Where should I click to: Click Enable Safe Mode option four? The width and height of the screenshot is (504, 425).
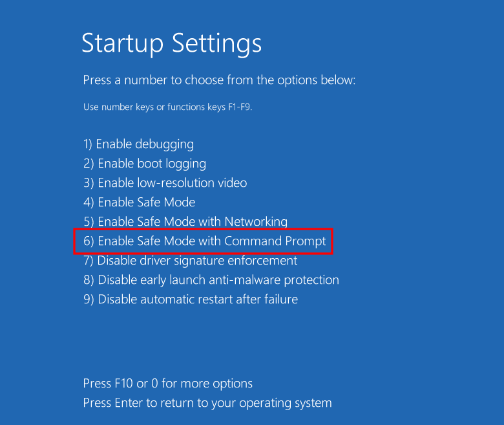pos(139,202)
